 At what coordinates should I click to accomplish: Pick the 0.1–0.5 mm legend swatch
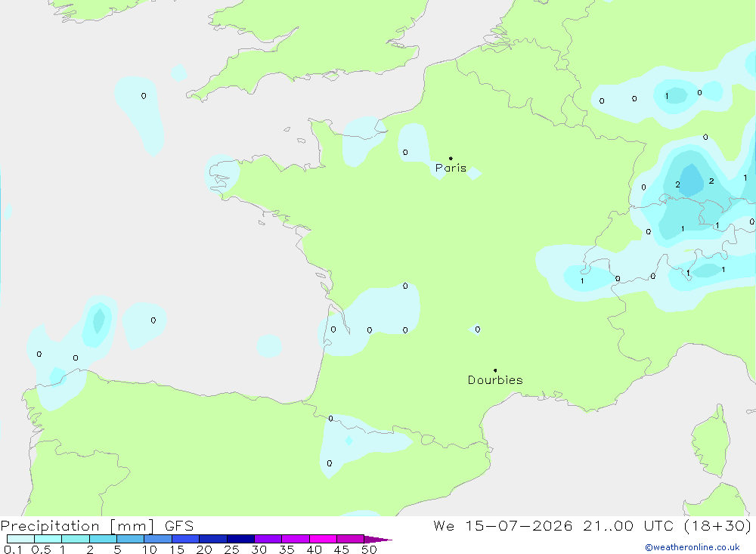(20, 539)
